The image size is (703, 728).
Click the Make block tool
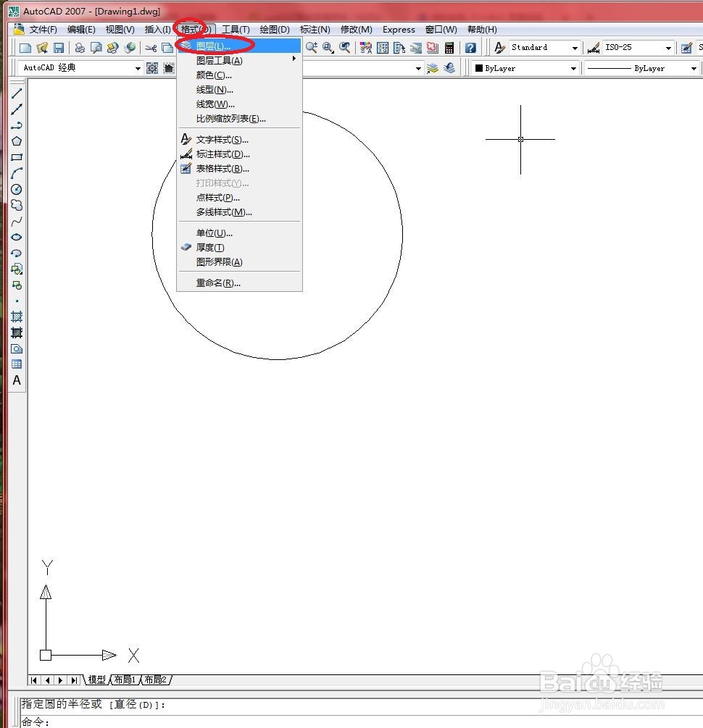click(x=17, y=285)
